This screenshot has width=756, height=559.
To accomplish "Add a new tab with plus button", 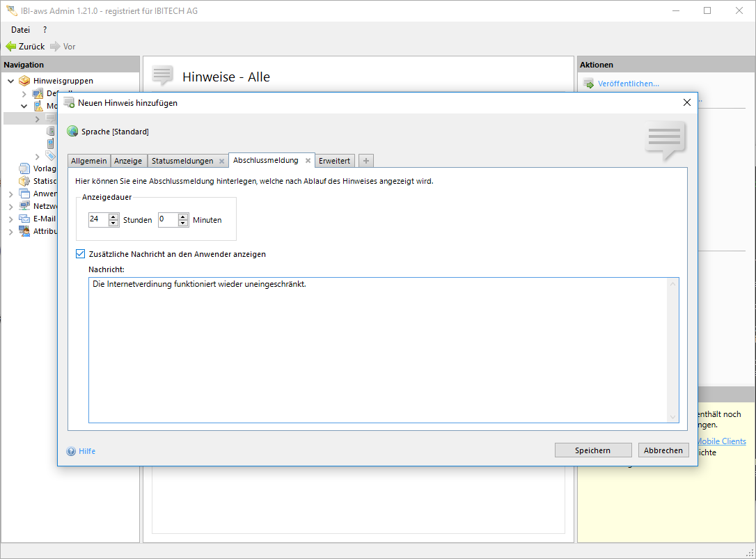I will tap(366, 161).
